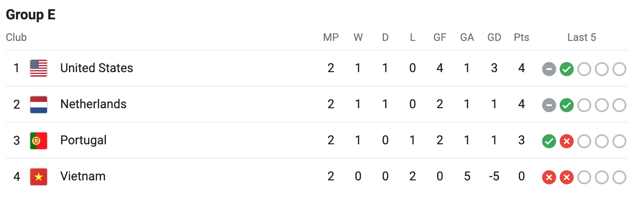The height and width of the screenshot is (205, 644).
Task: Click the Last 5 column header
Action: click(582, 37)
